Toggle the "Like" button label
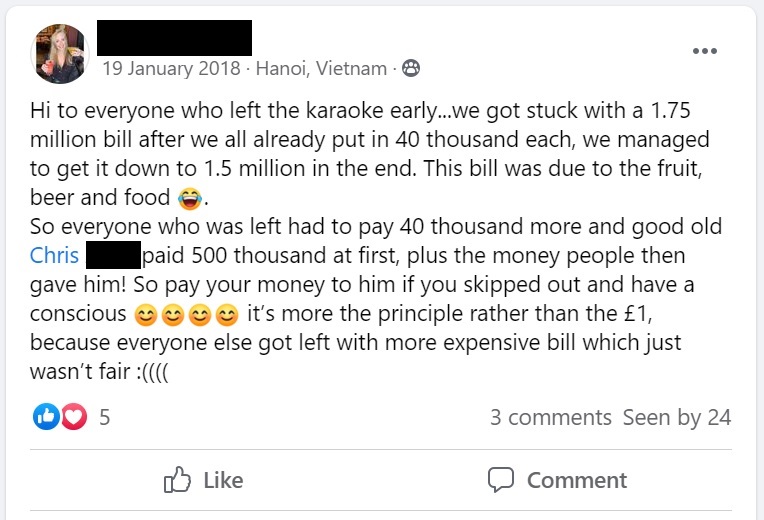The image size is (764, 520). (x=223, y=480)
